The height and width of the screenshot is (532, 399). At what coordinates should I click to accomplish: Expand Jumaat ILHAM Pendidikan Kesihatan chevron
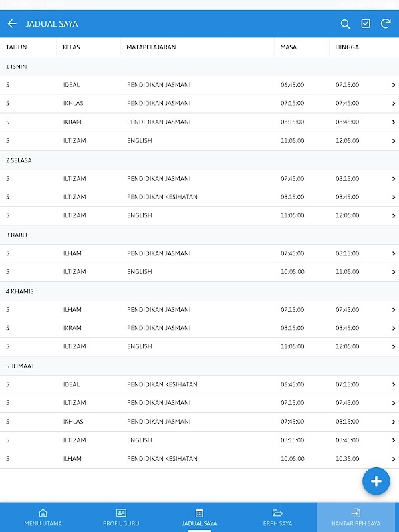pos(394,460)
